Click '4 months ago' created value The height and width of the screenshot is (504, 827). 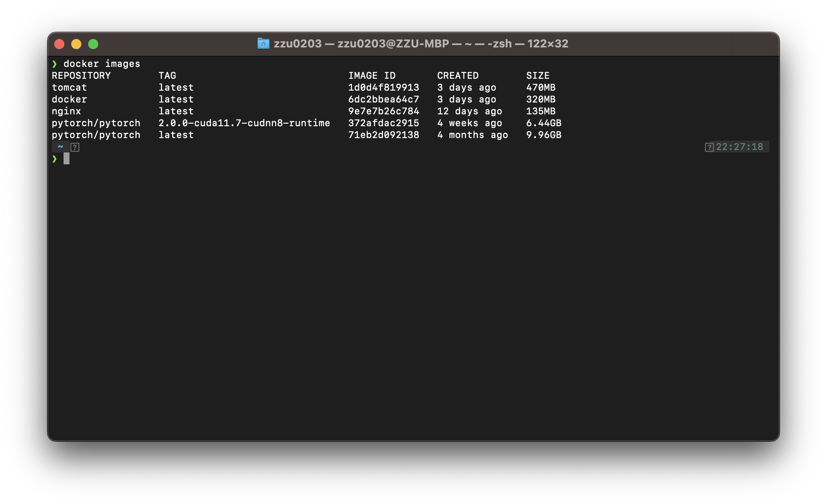click(x=472, y=135)
